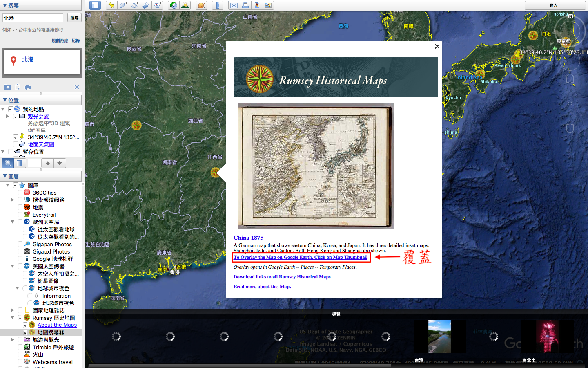Click places search magnifier button
The image size is (588, 368).
[8, 163]
